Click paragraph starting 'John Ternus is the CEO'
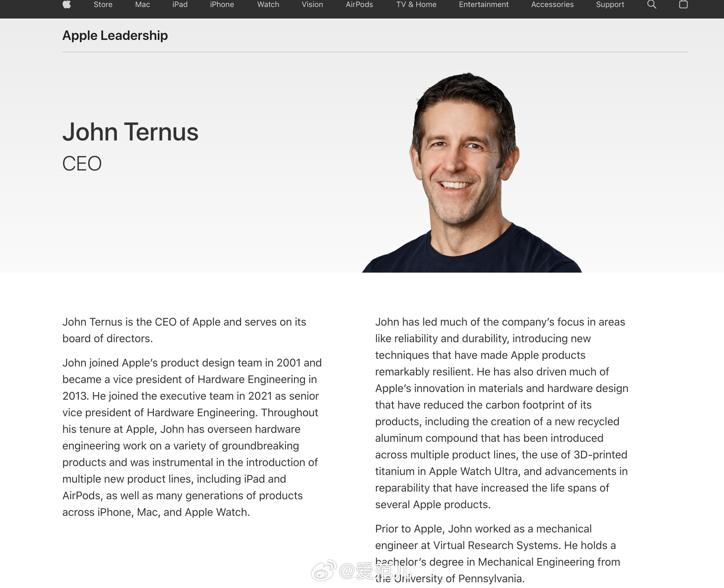Viewport: 724px width, 588px height. pyautogui.click(x=184, y=330)
